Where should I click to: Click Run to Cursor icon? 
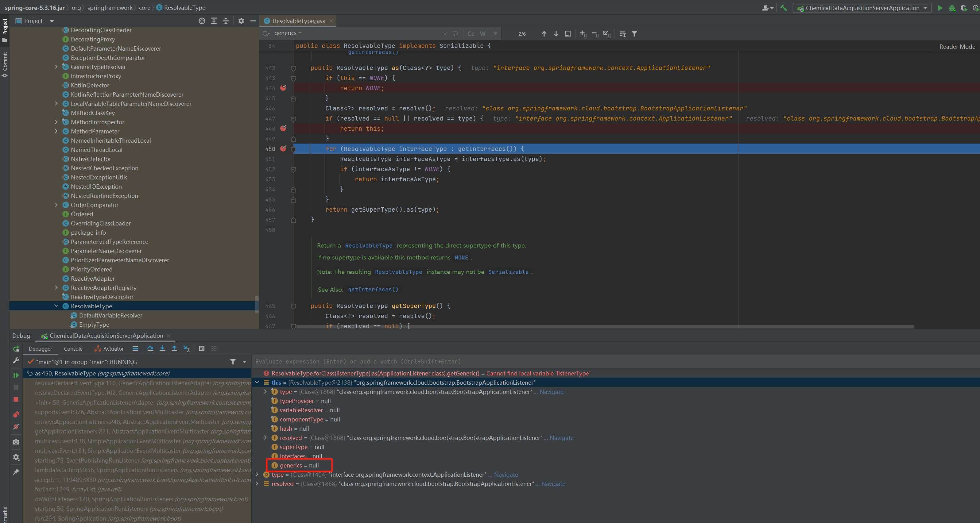click(186, 348)
